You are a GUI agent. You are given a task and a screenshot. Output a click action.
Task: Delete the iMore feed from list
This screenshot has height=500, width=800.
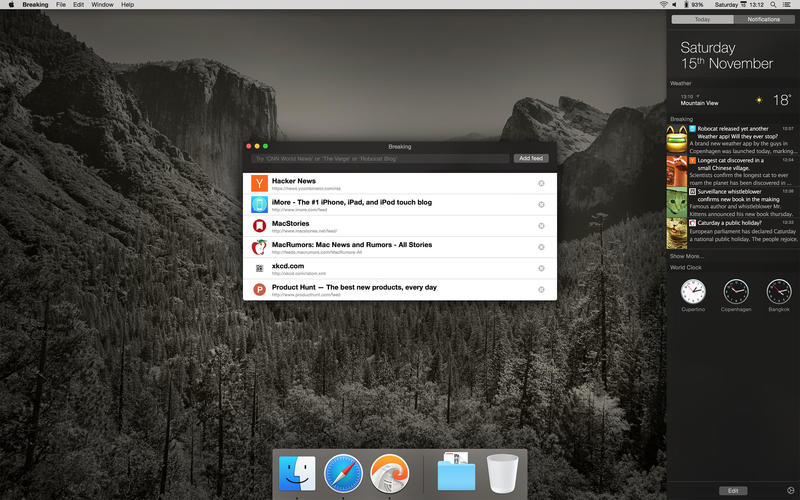[541, 204]
